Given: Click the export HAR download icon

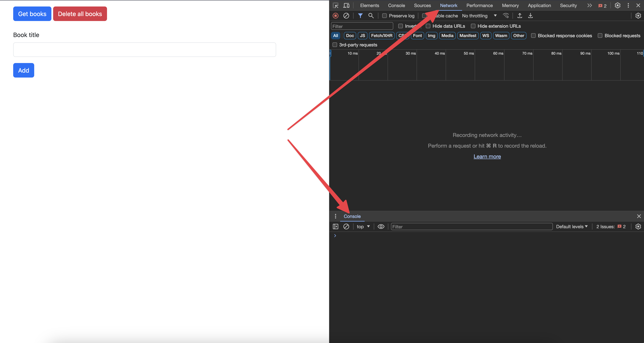Looking at the screenshot, I should (530, 16).
